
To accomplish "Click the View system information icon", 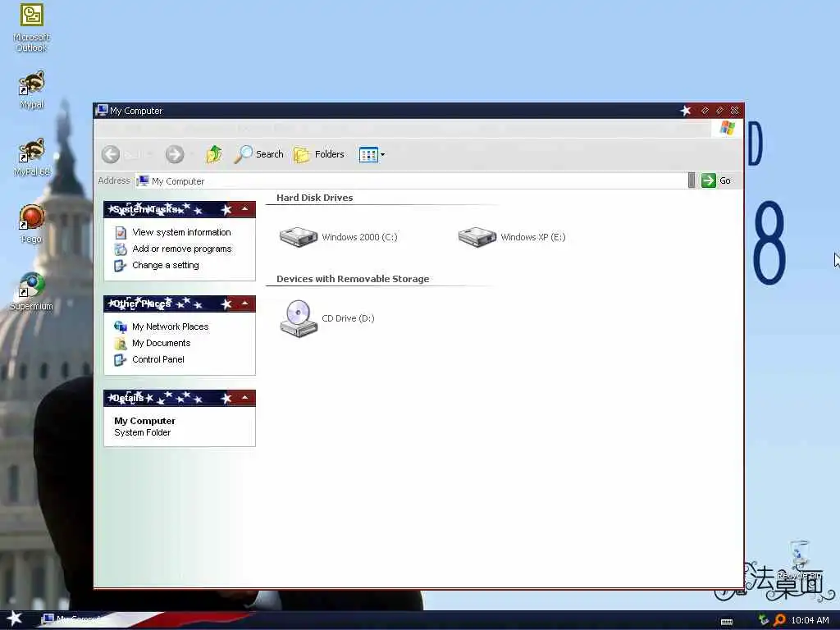I will [121, 232].
